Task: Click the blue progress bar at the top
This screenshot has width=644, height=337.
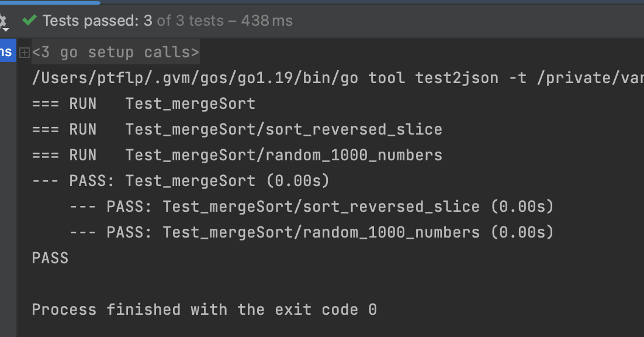Action: click(x=50, y=2)
